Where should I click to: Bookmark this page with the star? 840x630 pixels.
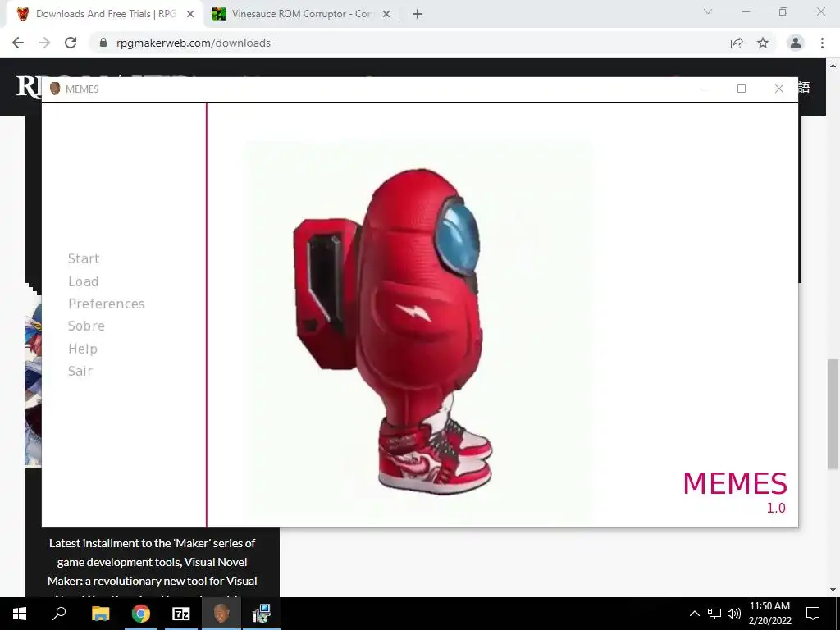tap(763, 43)
